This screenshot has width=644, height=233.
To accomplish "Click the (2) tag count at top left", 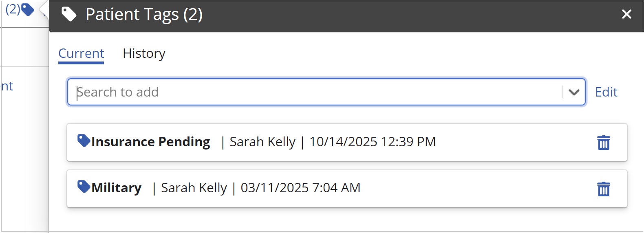I will click(13, 9).
